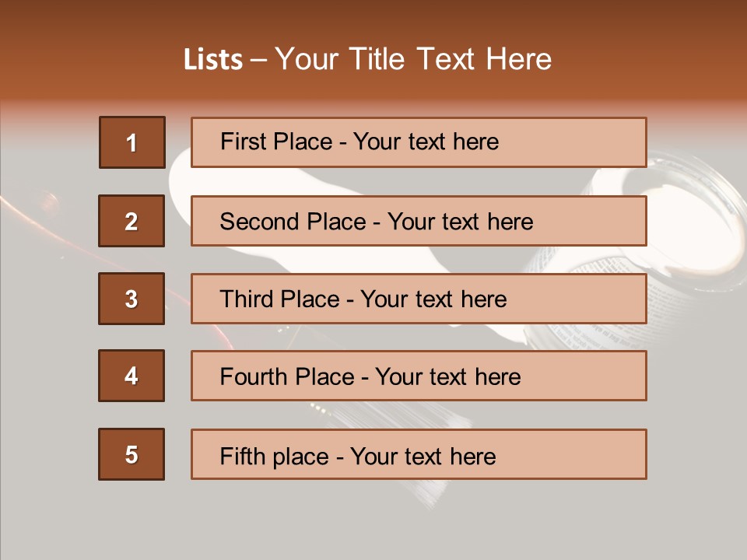
Task: Select the number 4 box
Action: click(x=132, y=376)
